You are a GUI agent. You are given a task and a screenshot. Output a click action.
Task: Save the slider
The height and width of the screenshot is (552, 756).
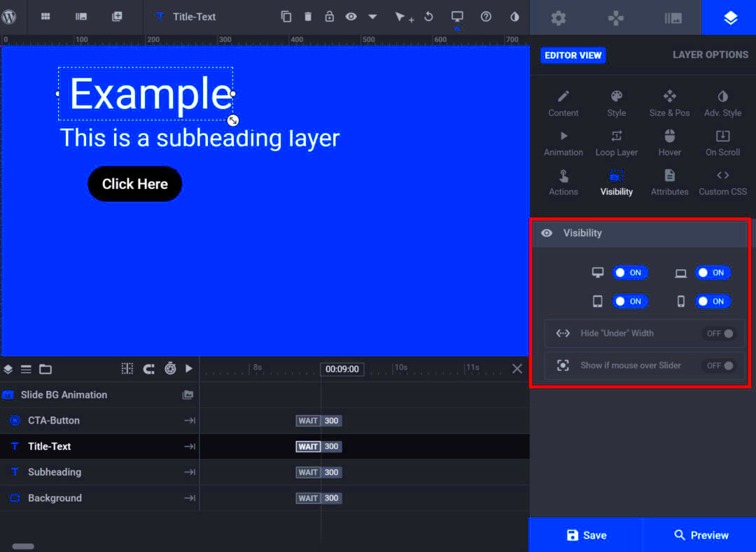tap(586, 535)
